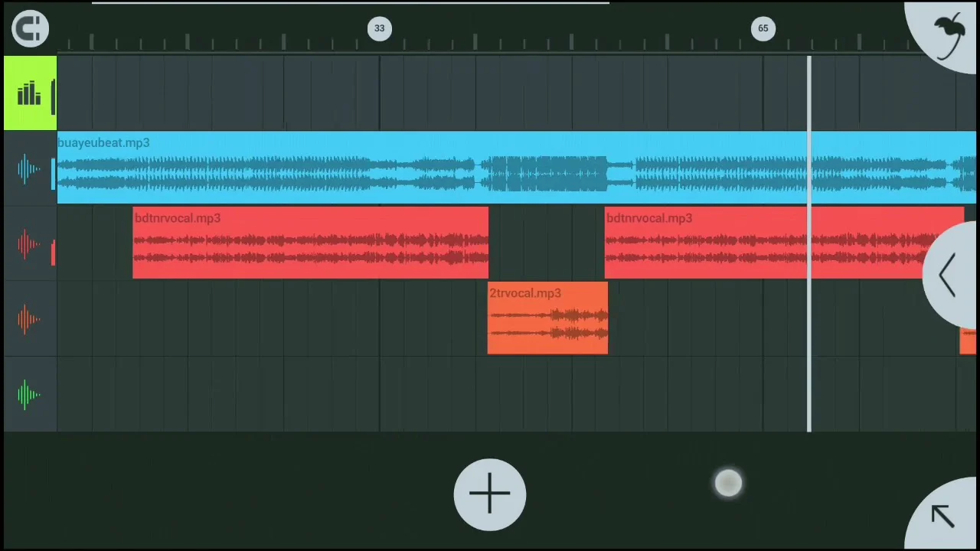Select the green drum sequencer track header
Image resolution: width=980 pixels, height=551 pixels.
29,93
